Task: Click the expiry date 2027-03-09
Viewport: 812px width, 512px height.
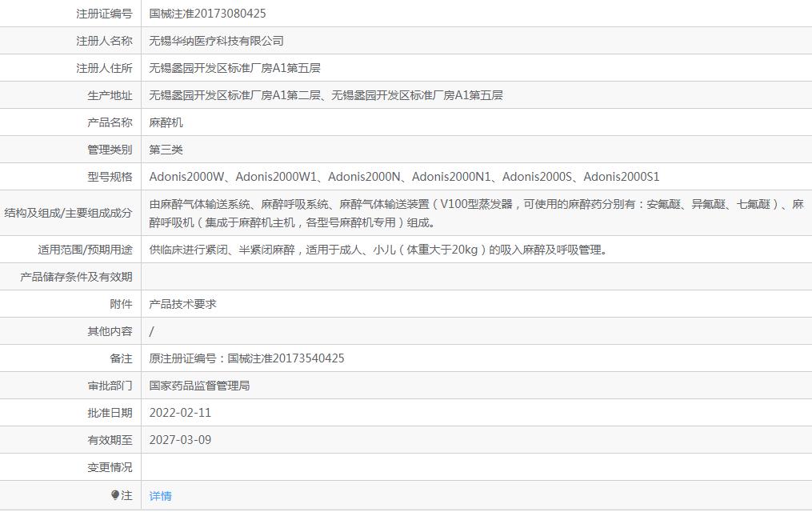Action: click(178, 439)
